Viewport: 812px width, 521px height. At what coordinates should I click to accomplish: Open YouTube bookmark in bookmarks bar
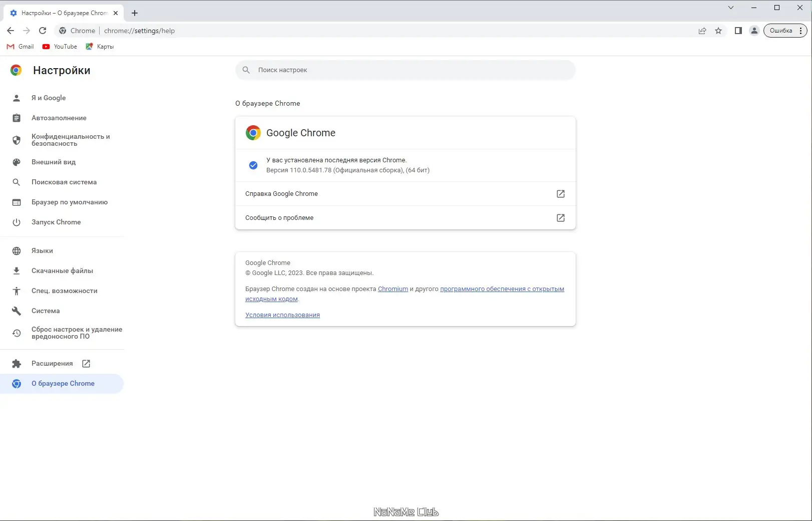pyautogui.click(x=60, y=47)
